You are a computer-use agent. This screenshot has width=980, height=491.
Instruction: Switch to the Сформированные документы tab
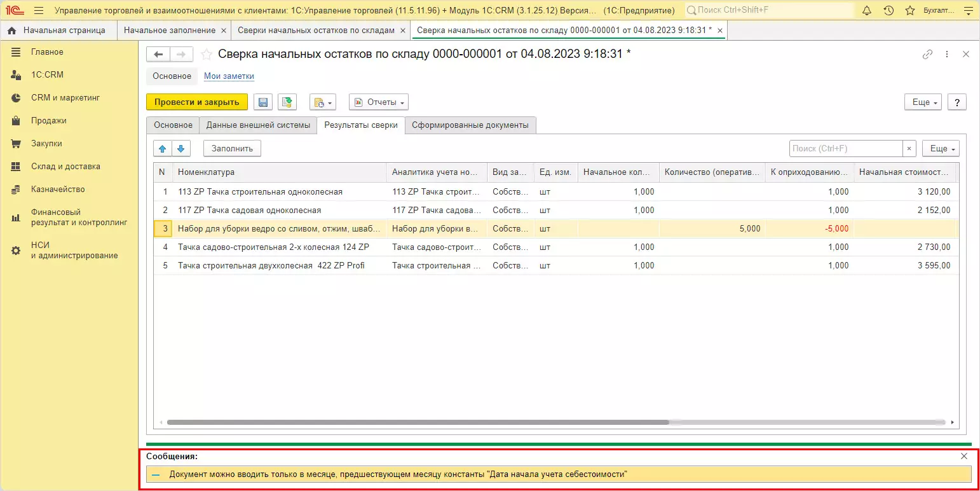tap(470, 125)
